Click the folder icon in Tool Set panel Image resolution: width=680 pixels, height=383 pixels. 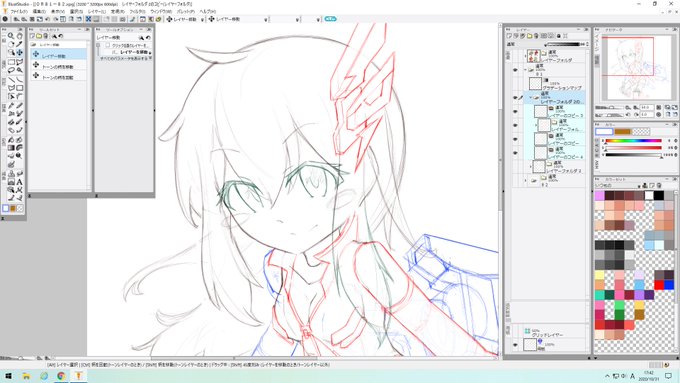39,36
